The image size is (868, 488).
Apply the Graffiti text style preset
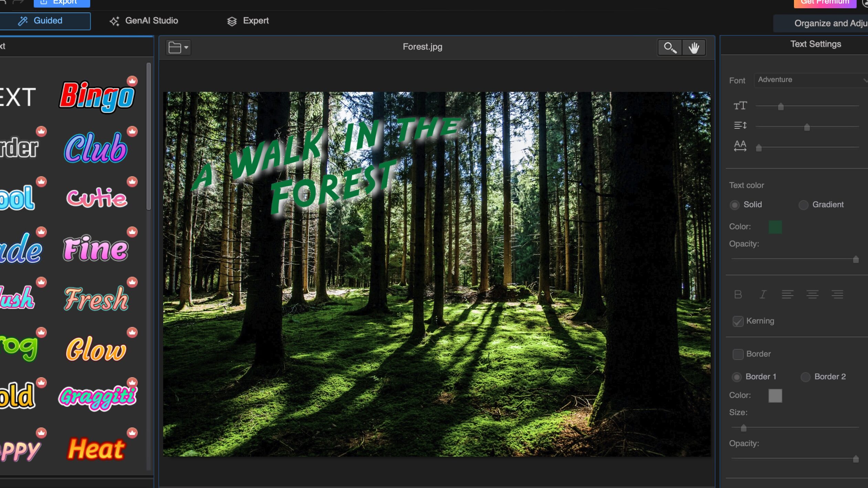(x=97, y=397)
